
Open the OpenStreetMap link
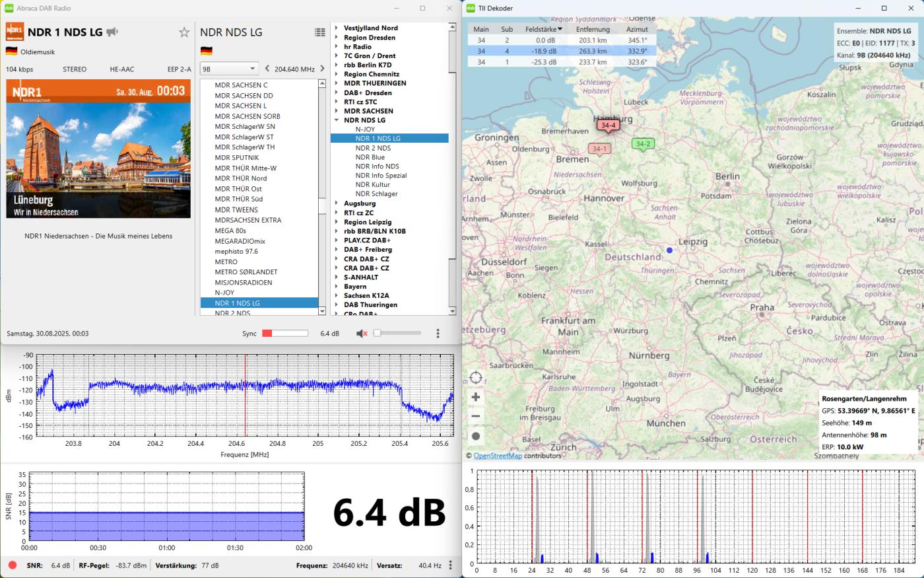(x=498, y=456)
